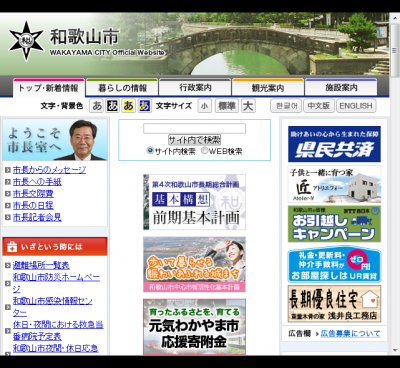Click the page vertical scrollbar thumb

pos(394,50)
